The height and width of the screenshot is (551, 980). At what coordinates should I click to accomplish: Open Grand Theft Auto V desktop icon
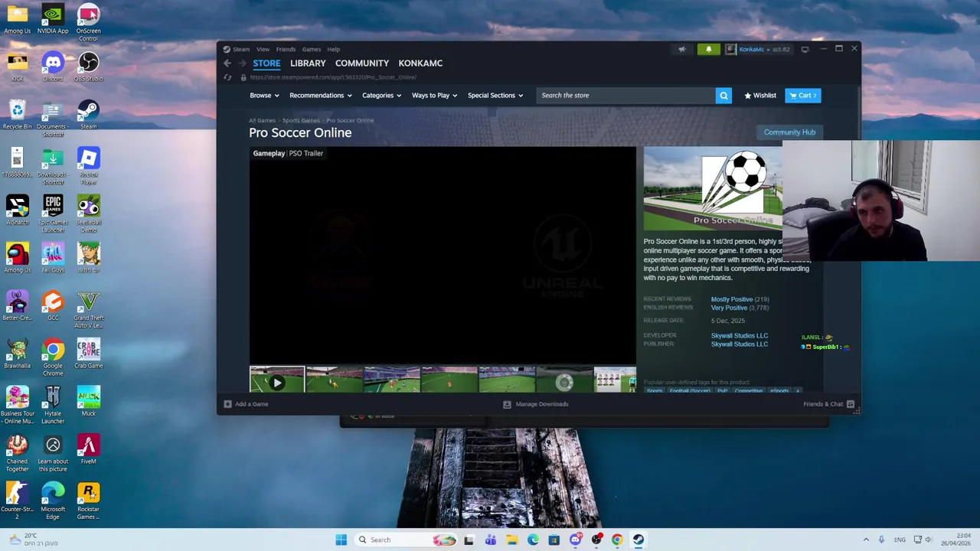coord(88,309)
